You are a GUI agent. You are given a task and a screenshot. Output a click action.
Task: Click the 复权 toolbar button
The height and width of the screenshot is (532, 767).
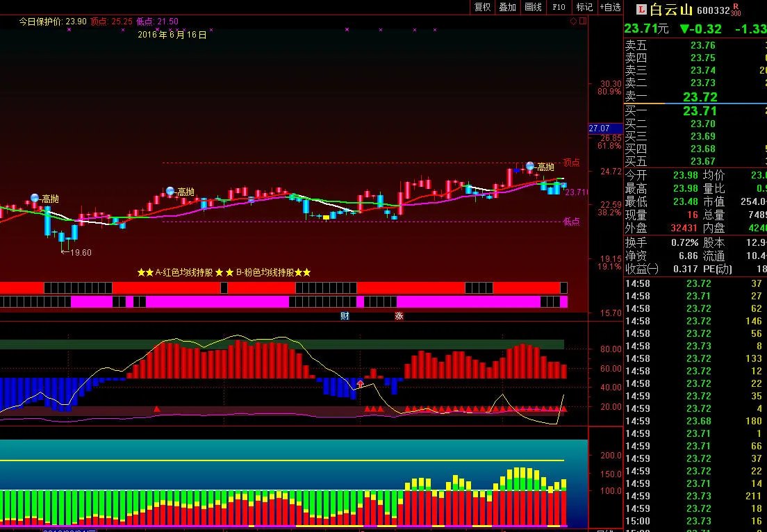click(483, 7)
